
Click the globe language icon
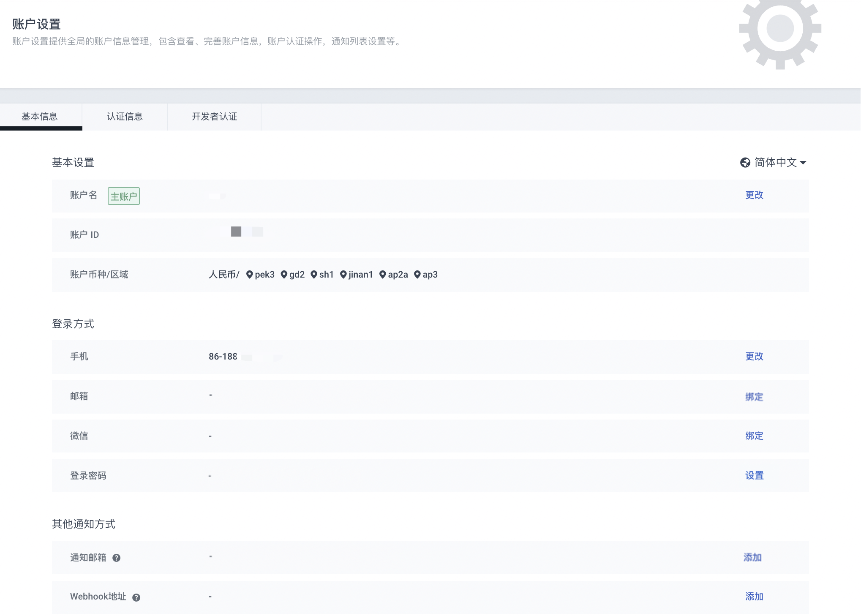(745, 162)
